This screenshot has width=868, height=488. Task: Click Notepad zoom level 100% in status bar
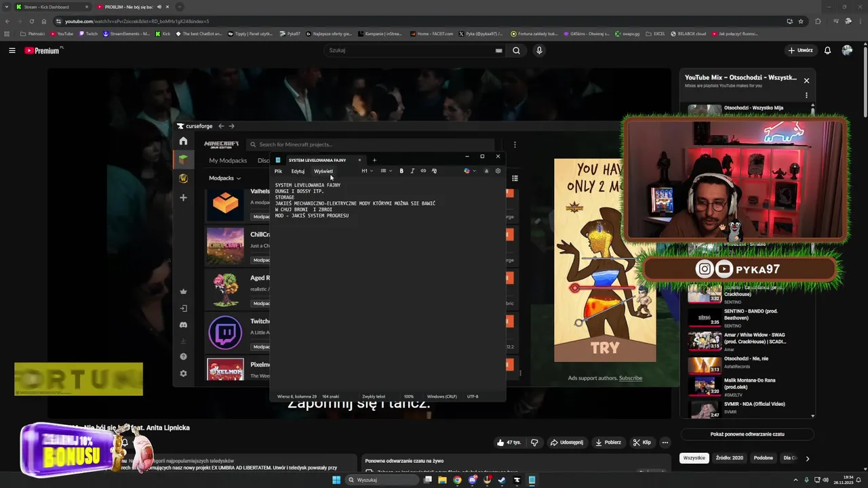pos(409,396)
